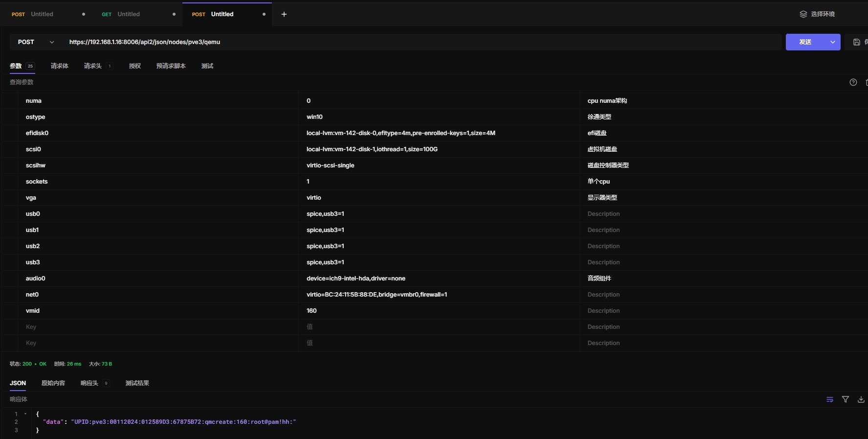Open the query parameters help icon
This screenshot has width=868, height=439.
tap(853, 82)
